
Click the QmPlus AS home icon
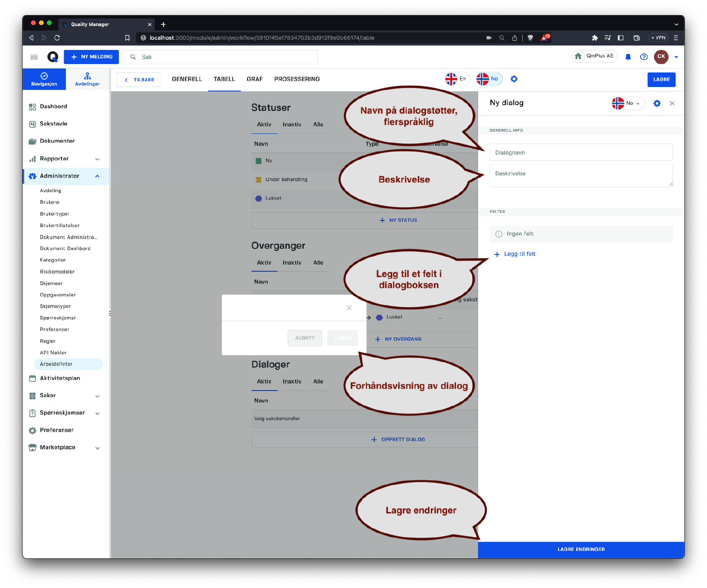(x=578, y=56)
